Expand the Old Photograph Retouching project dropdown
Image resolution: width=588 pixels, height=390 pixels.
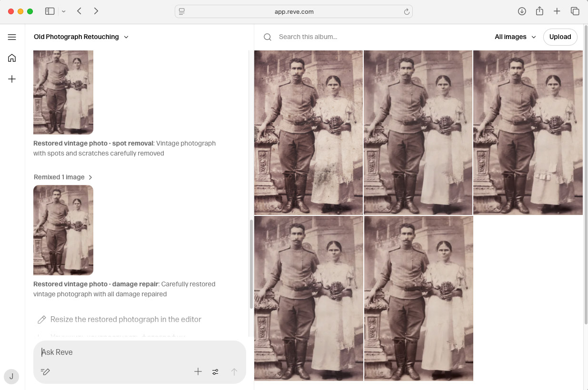(126, 37)
